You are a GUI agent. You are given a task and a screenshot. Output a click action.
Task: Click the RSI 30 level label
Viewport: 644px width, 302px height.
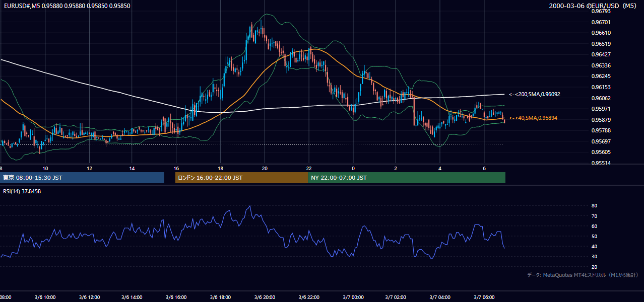[x=594, y=257]
